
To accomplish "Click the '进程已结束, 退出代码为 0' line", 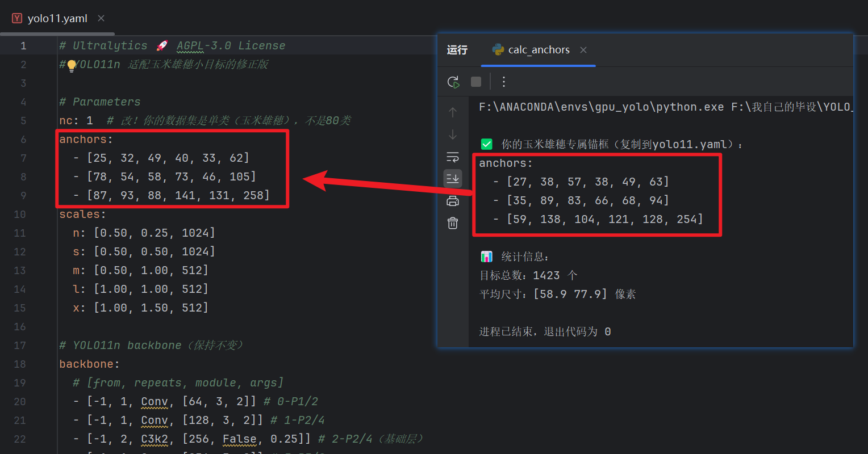I will coord(545,331).
